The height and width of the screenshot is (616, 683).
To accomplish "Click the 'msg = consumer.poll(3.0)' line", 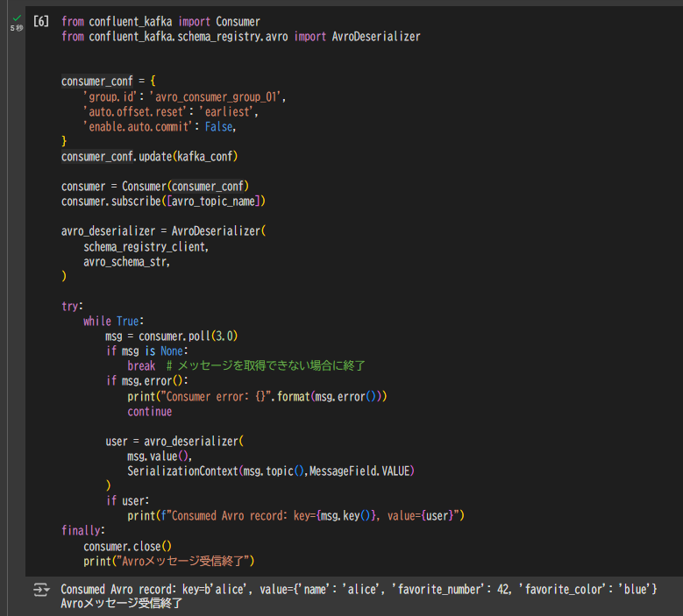I will pyautogui.click(x=171, y=336).
